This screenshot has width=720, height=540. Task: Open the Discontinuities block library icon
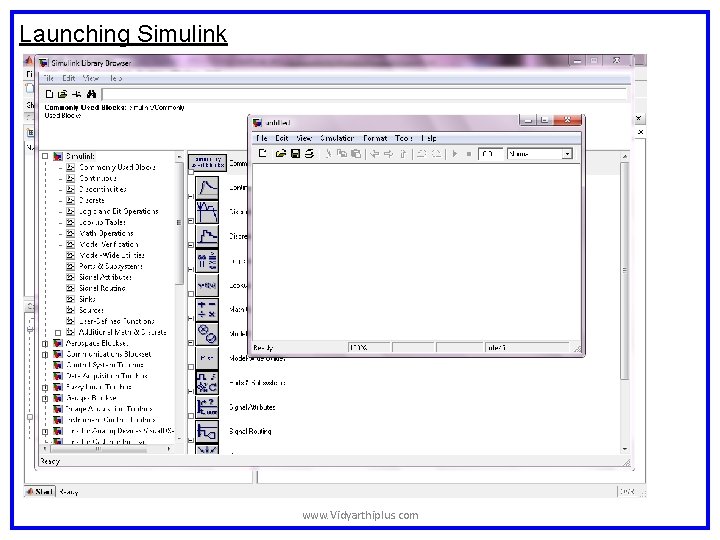point(207,212)
